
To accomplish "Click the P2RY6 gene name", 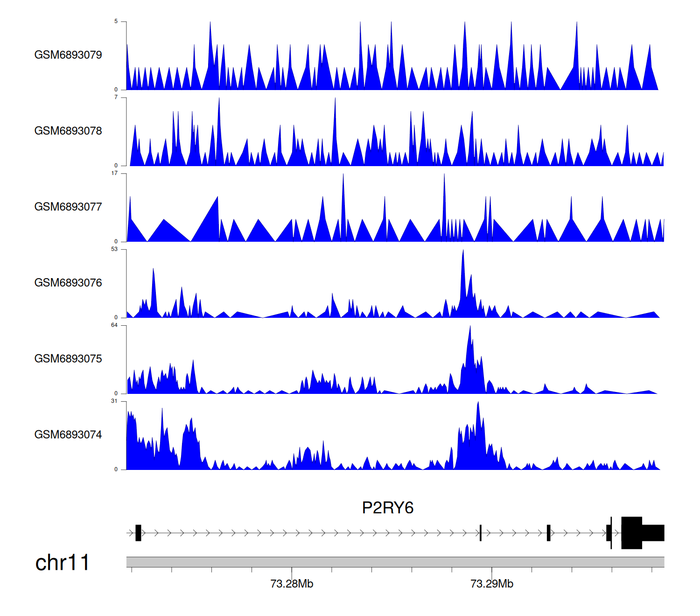I will (387, 508).
